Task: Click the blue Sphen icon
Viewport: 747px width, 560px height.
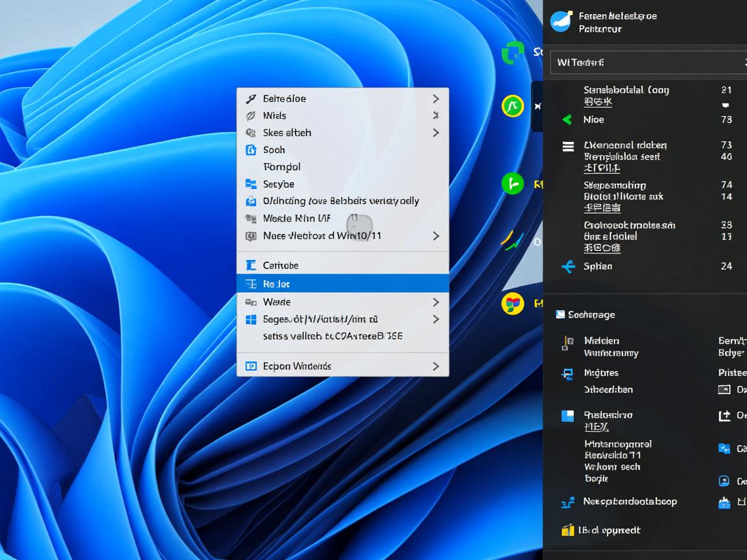Action: tap(568, 266)
